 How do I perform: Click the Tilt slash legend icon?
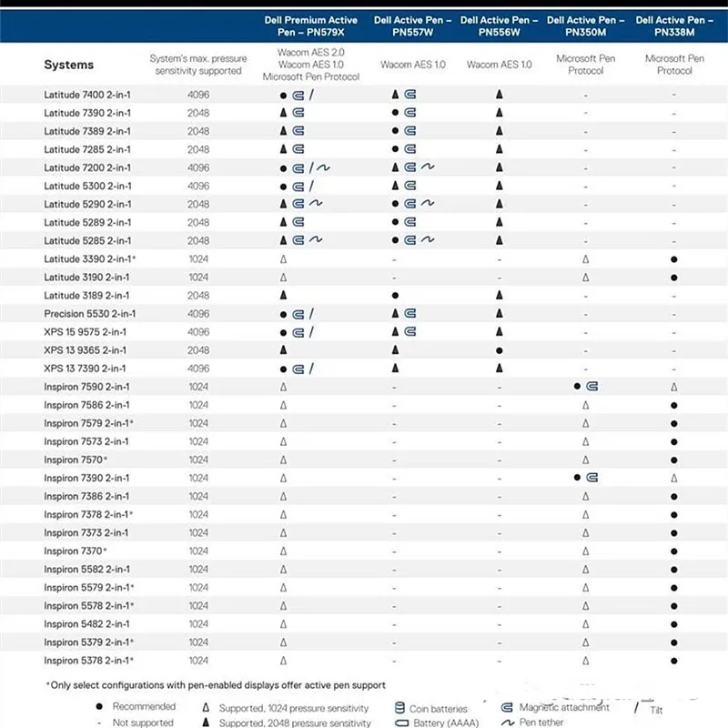(x=636, y=708)
